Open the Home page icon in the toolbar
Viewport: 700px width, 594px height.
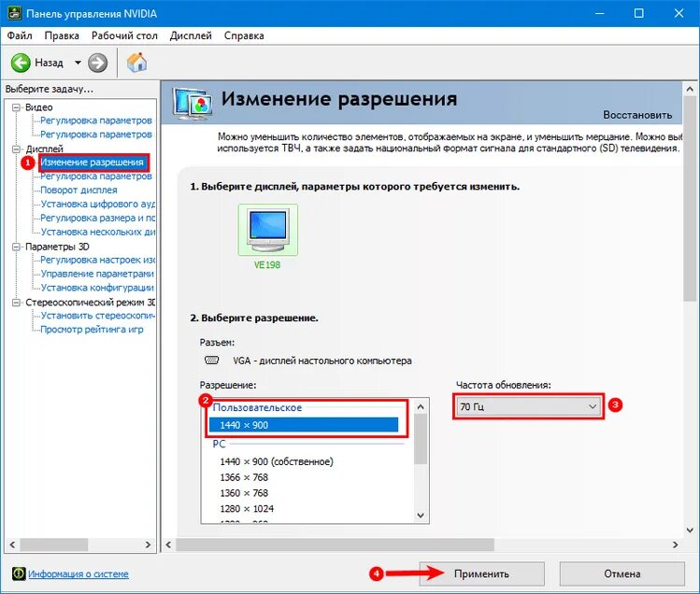136,63
